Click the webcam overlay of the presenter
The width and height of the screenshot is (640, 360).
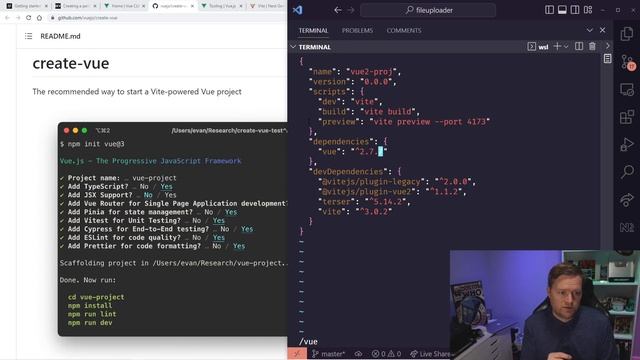pos(545,305)
